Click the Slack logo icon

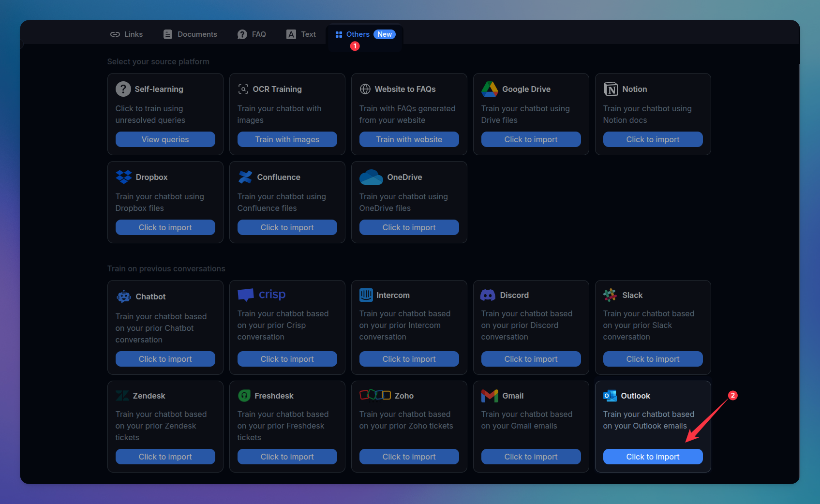tap(610, 295)
